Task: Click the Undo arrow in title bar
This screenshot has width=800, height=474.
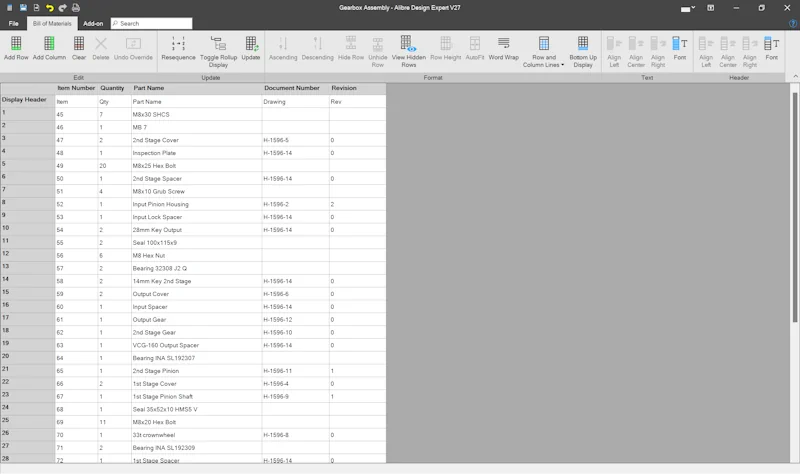Action: [x=49, y=8]
